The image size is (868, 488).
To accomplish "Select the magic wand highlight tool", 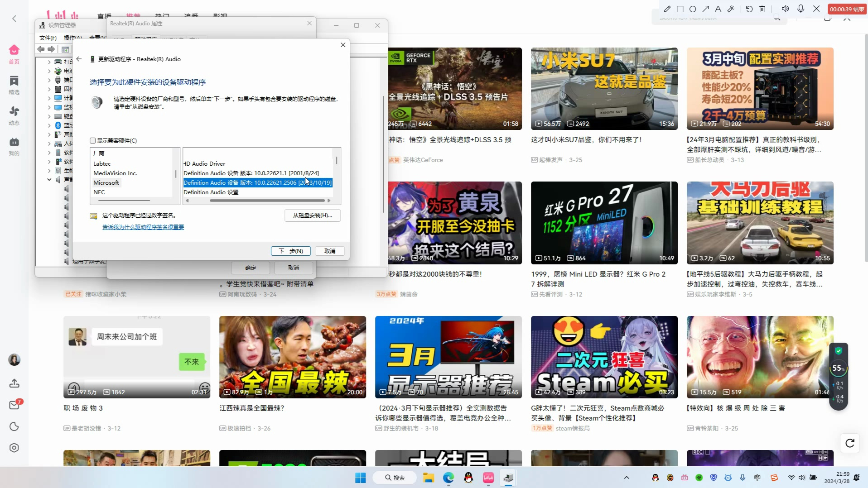I will (731, 9).
